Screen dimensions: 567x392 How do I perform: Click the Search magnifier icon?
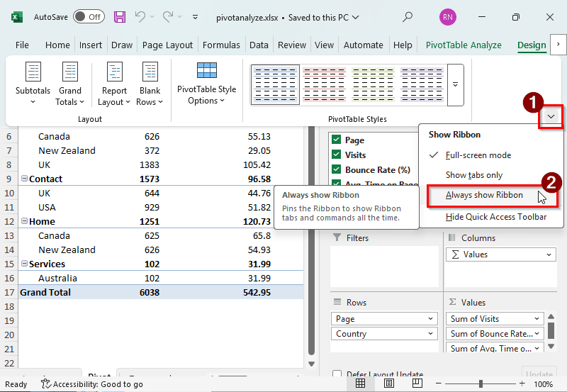(408, 16)
